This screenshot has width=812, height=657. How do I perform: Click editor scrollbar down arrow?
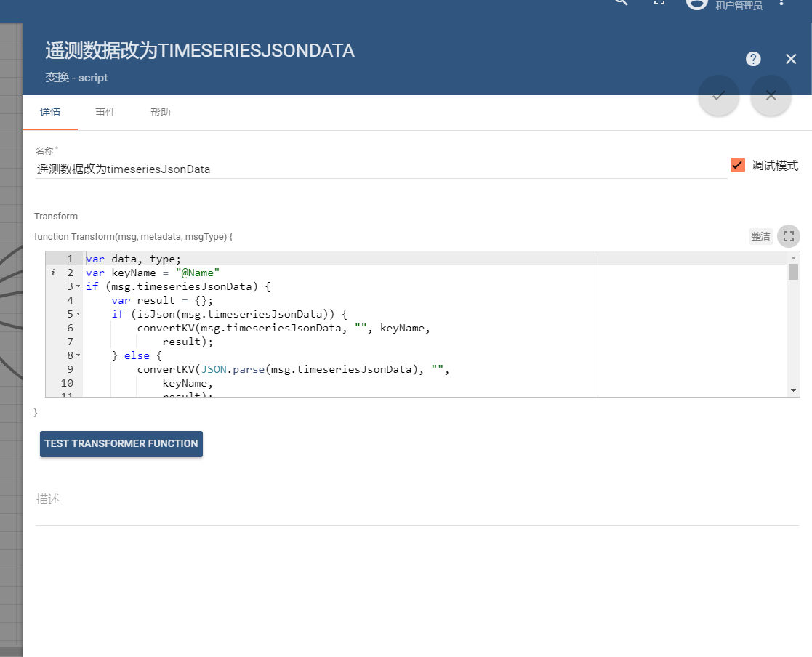coord(793,390)
